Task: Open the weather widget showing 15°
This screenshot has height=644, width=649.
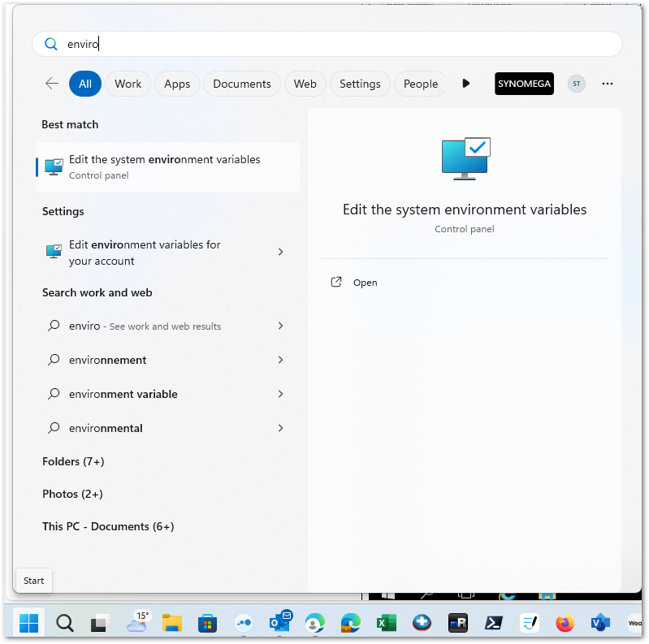Action: (137, 621)
